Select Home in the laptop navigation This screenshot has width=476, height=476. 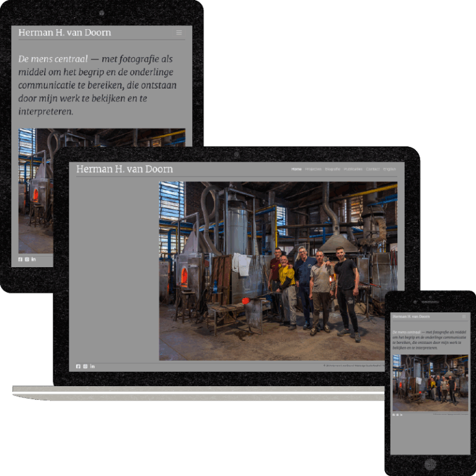pyautogui.click(x=296, y=169)
